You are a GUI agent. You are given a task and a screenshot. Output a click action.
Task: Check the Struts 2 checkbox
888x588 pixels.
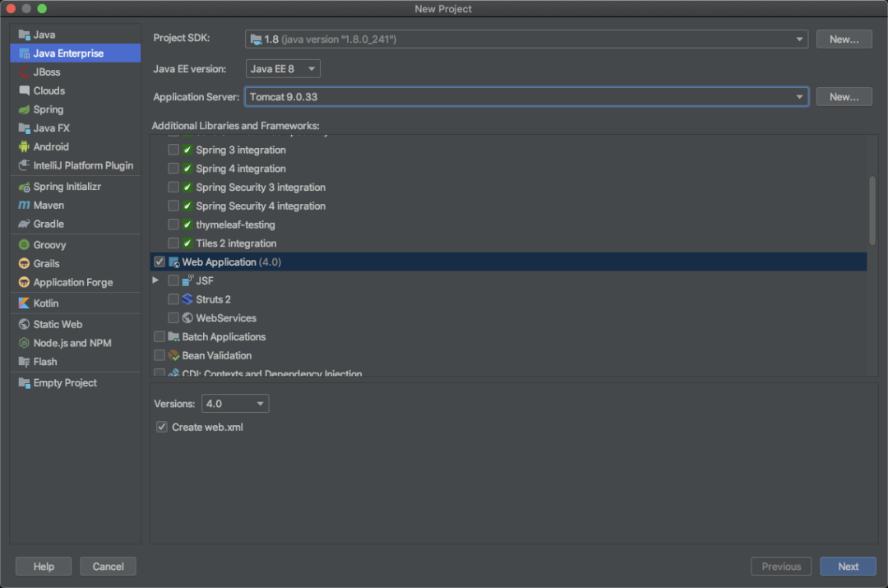tap(173, 299)
